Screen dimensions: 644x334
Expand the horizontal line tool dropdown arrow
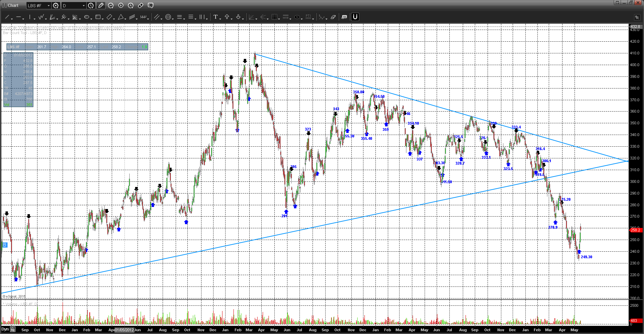pyautogui.click(x=23, y=19)
